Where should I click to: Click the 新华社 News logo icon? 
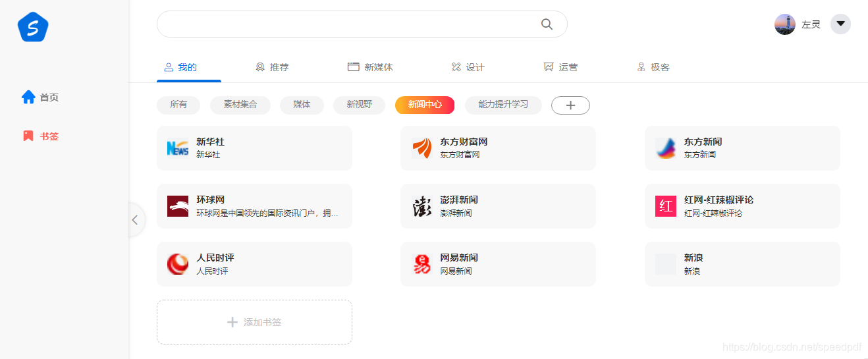(x=178, y=148)
